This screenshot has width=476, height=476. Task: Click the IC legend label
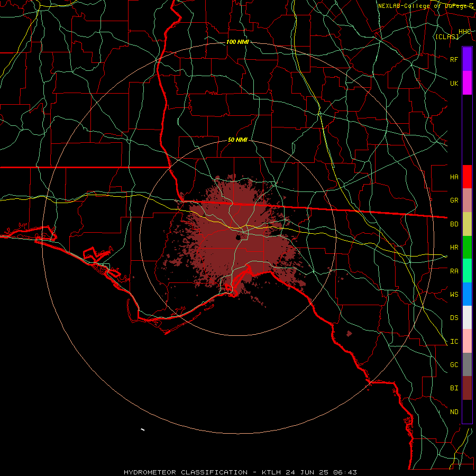point(454,342)
